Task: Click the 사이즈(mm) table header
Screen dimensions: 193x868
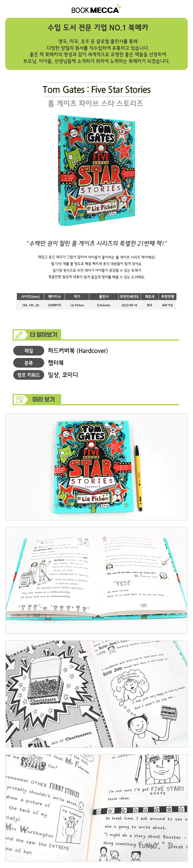Action: pos(30,297)
